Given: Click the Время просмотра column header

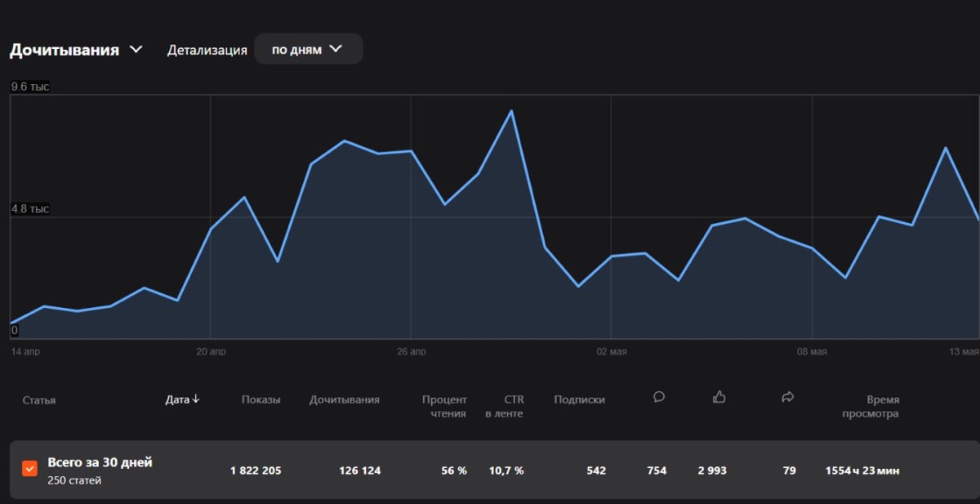Looking at the screenshot, I should point(871,406).
